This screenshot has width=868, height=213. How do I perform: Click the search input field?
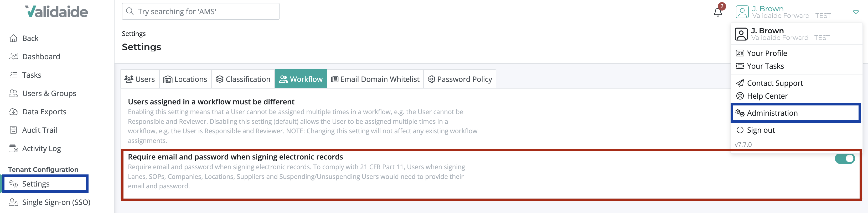tap(200, 12)
